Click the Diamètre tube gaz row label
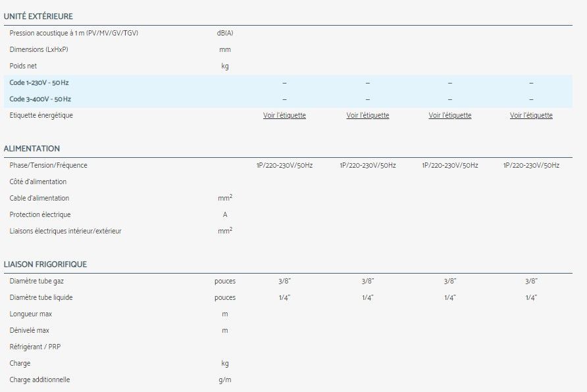Image resolution: width=587 pixels, height=392 pixels. click(37, 281)
